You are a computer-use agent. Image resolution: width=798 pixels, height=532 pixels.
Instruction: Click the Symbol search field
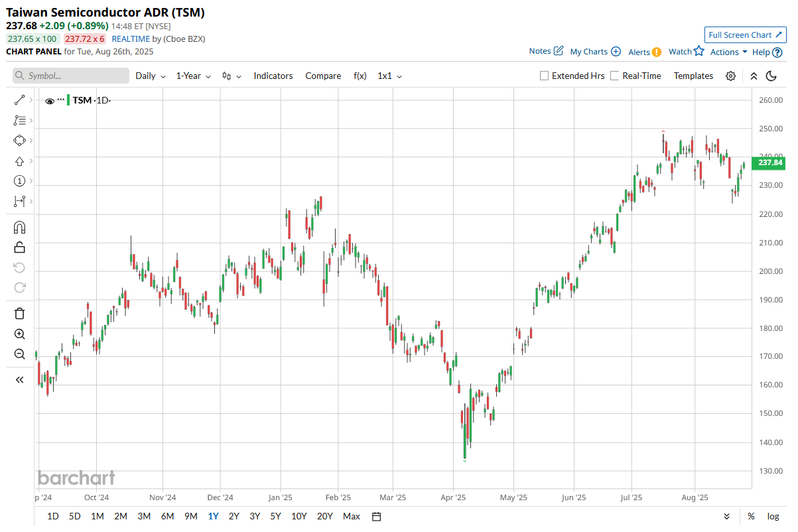pos(71,76)
